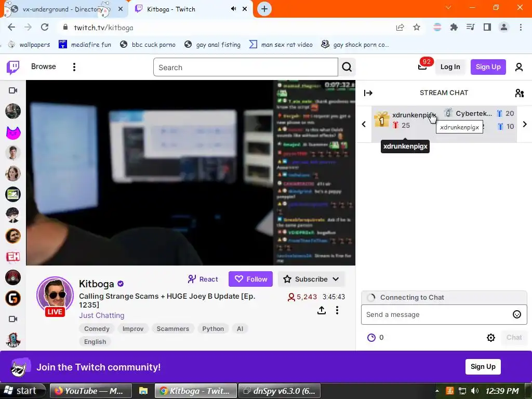The image size is (532, 399).
Task: Click the volume speaker tray icon
Action: point(475,391)
